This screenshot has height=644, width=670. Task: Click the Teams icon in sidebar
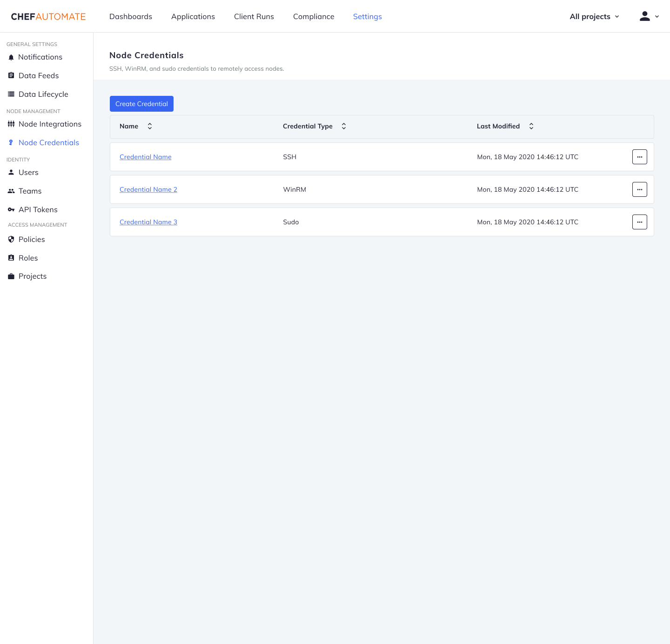[11, 191]
